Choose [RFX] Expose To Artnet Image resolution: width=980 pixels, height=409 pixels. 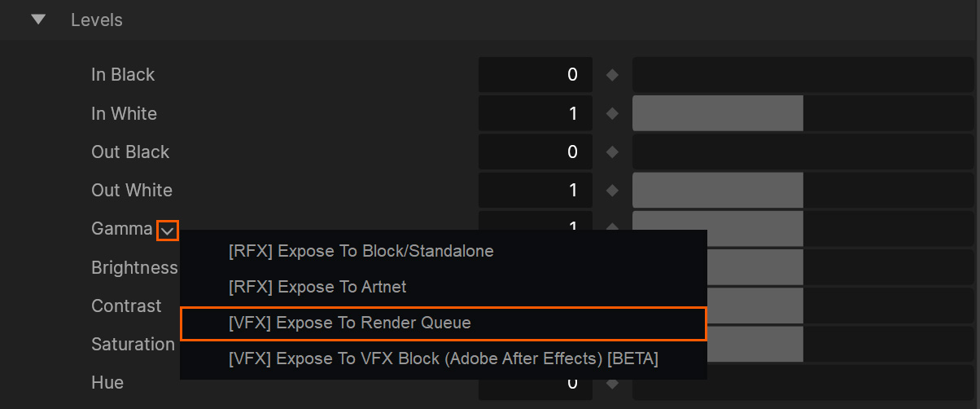pos(317,287)
